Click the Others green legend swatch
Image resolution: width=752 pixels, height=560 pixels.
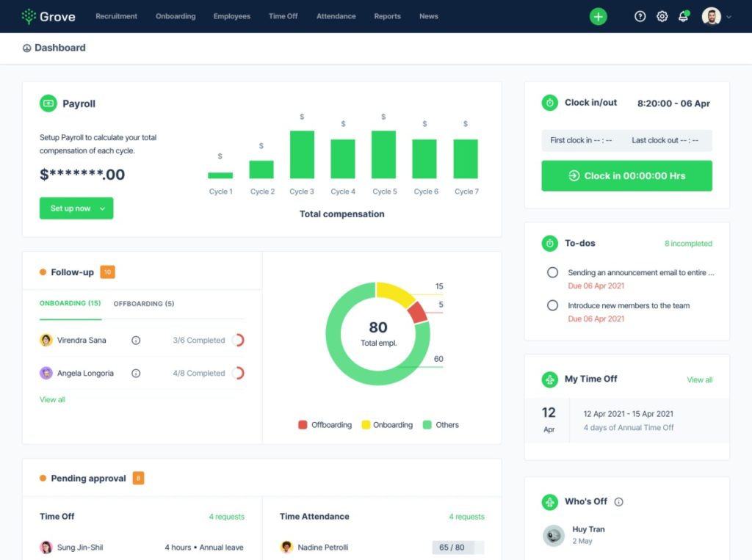[427, 425]
